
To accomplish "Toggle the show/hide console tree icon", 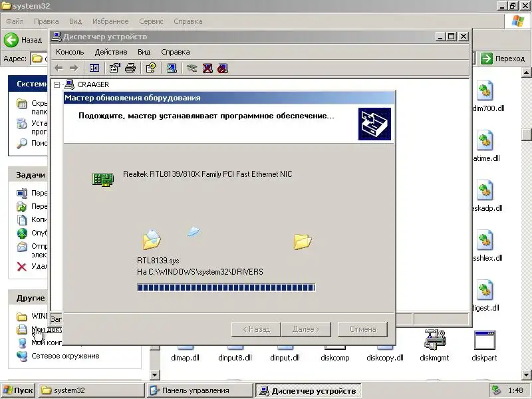I will (x=94, y=68).
